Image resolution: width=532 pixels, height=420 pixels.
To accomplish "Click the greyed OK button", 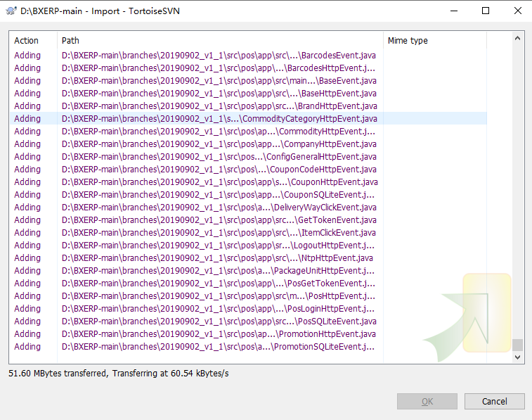I will (x=427, y=401).
